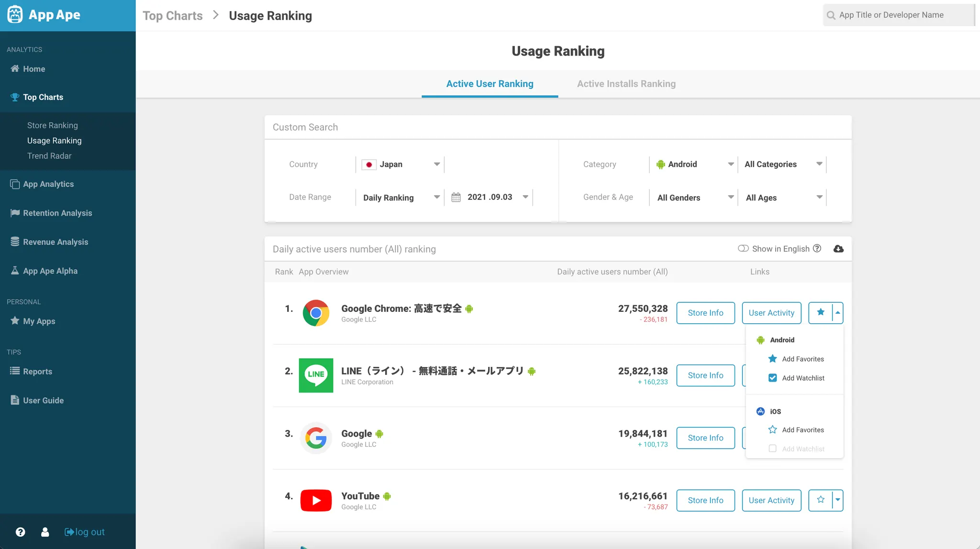Image resolution: width=980 pixels, height=549 pixels.
Task: Click the Show in English help icon
Action: (817, 248)
